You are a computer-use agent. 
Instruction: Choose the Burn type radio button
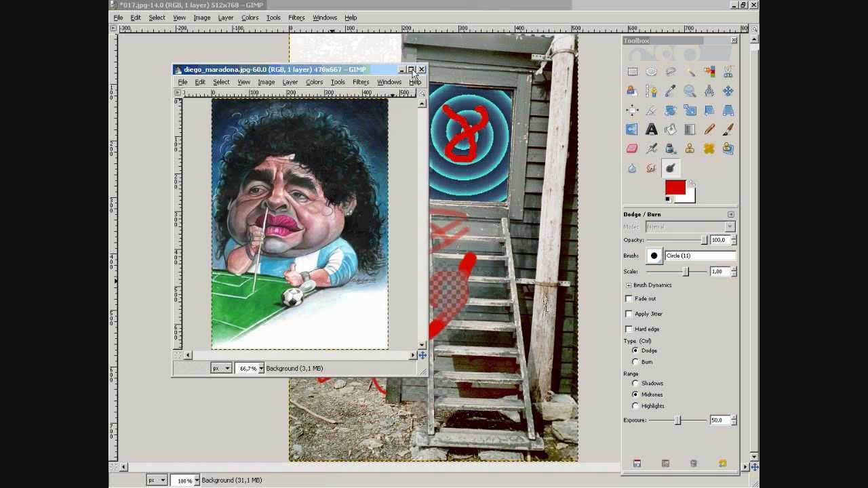[635, 362]
